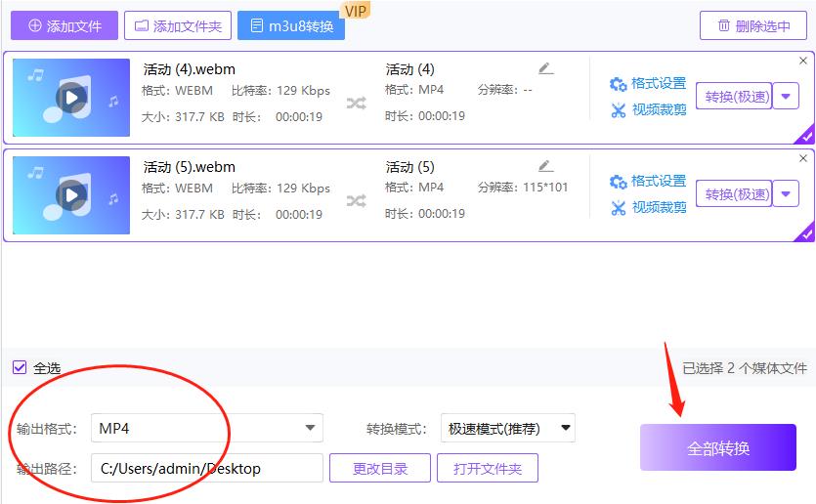Uncheck the 全选 checkbox
Image resolution: width=816 pixels, height=504 pixels.
pos(20,367)
